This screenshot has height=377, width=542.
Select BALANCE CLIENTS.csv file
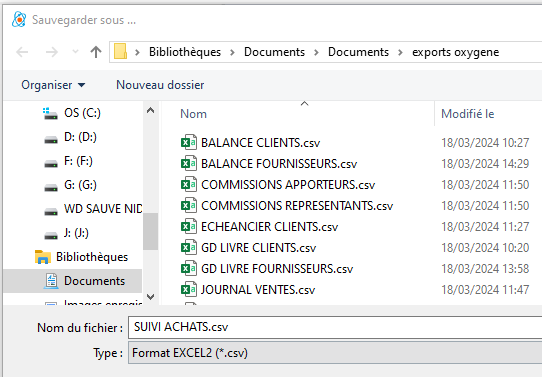[x=261, y=143]
